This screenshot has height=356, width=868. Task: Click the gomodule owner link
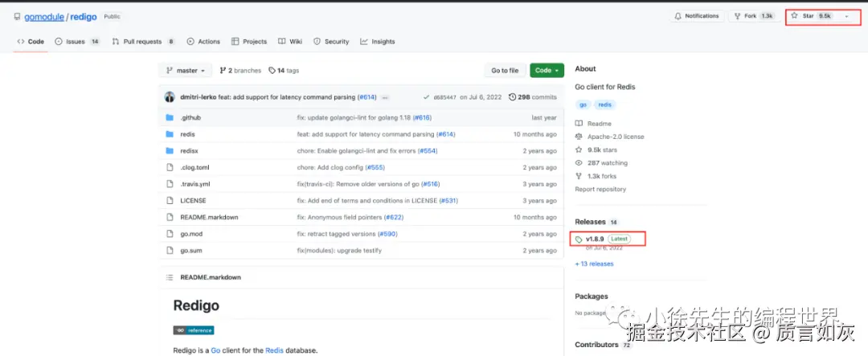(x=44, y=17)
